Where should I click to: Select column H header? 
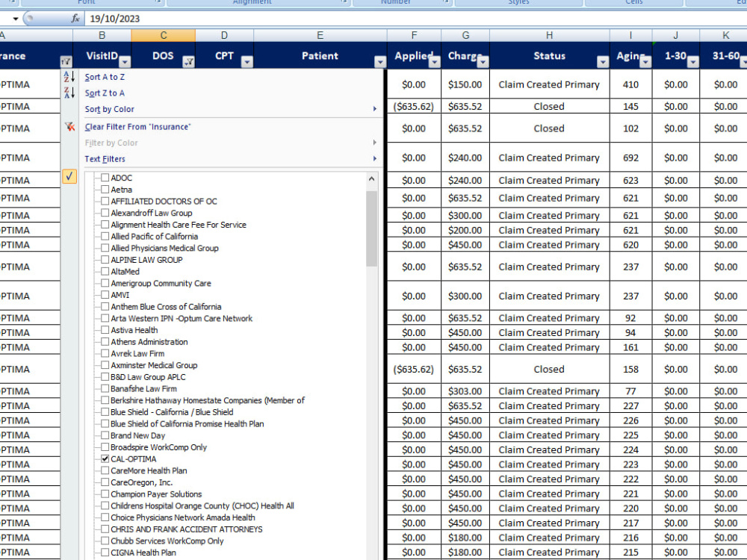tap(549, 35)
